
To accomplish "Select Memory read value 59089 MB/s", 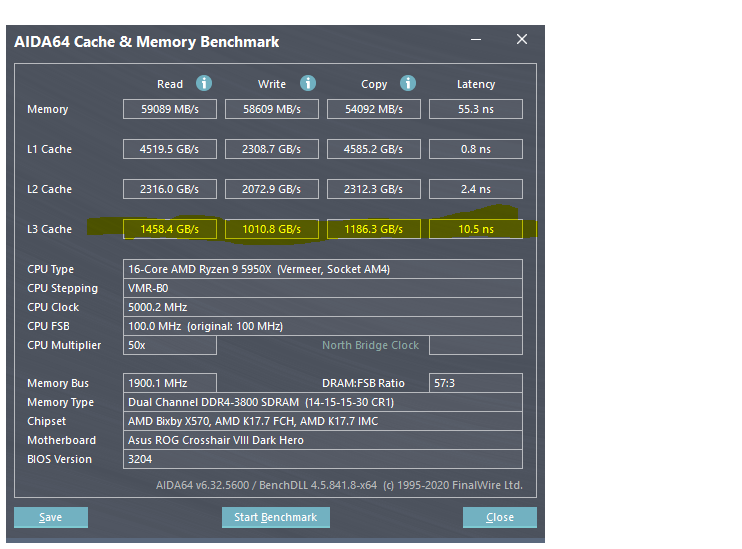I will tap(170, 109).
